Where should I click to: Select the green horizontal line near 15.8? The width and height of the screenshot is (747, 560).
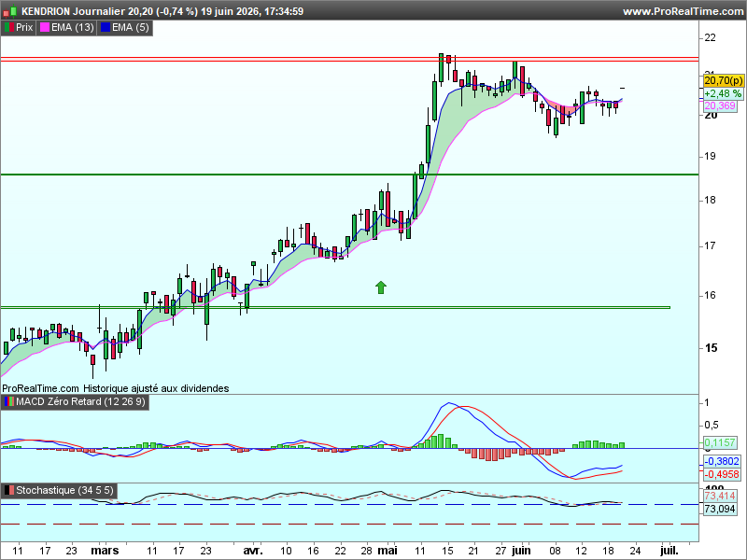(335, 308)
